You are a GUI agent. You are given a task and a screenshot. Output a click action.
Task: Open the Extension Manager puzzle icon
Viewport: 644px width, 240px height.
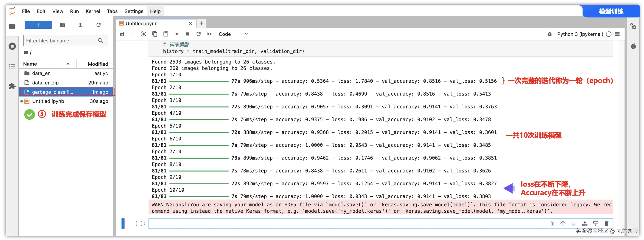coord(12,86)
